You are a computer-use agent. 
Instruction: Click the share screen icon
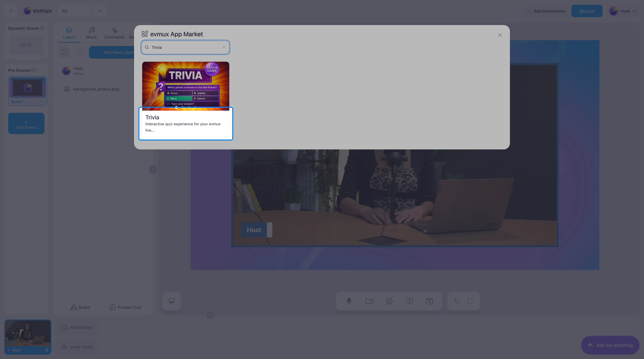[x=409, y=301]
